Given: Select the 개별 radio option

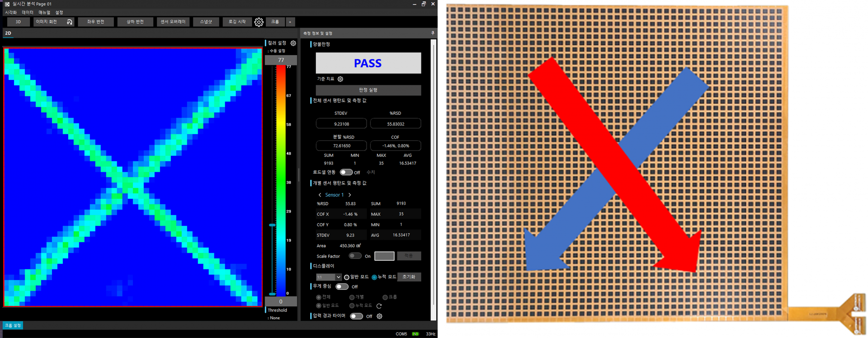Looking at the screenshot, I should tap(352, 297).
